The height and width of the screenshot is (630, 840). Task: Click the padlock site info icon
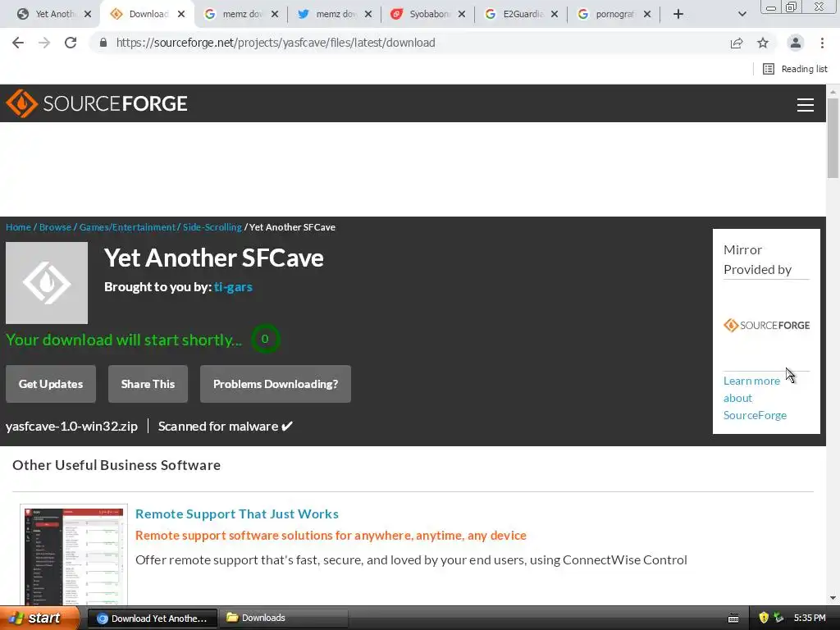click(103, 43)
